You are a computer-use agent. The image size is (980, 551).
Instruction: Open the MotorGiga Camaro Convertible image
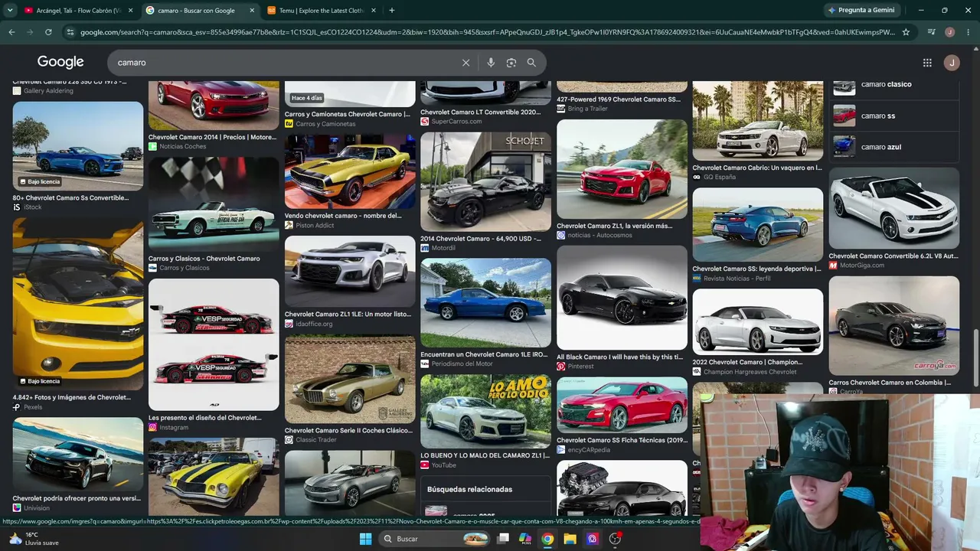(893, 209)
